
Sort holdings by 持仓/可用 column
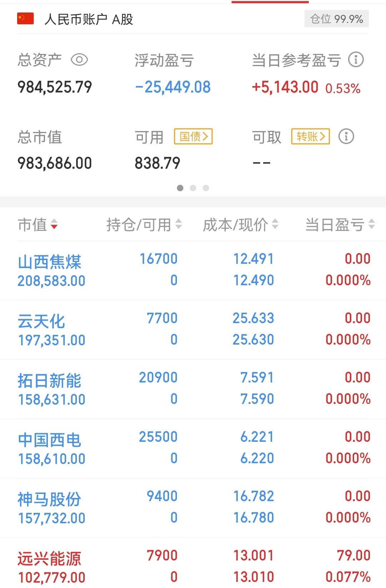point(144,225)
